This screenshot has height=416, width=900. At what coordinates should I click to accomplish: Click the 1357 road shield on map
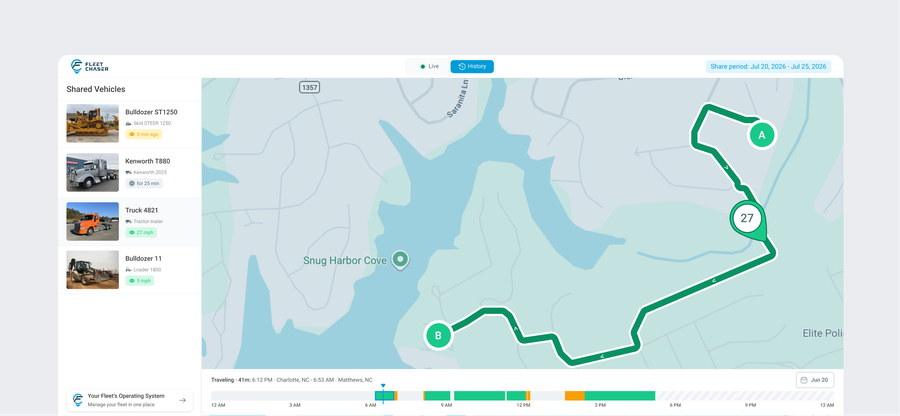coord(309,87)
